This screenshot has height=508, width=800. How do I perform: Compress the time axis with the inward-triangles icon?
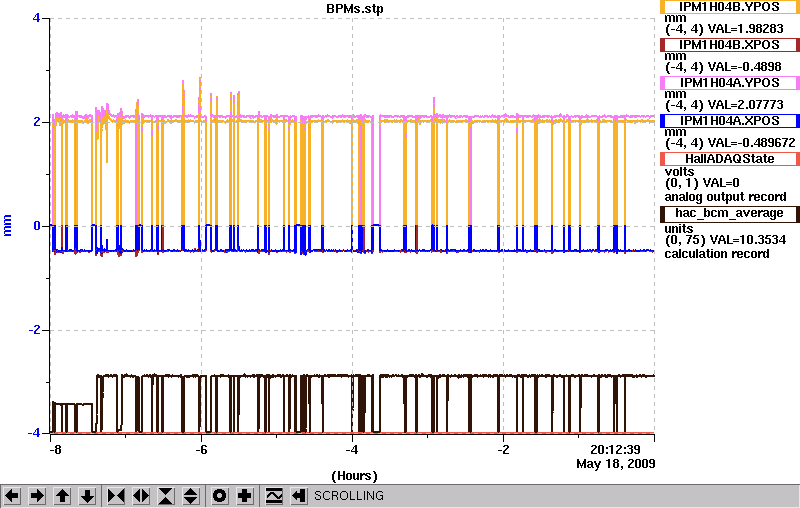(116, 496)
